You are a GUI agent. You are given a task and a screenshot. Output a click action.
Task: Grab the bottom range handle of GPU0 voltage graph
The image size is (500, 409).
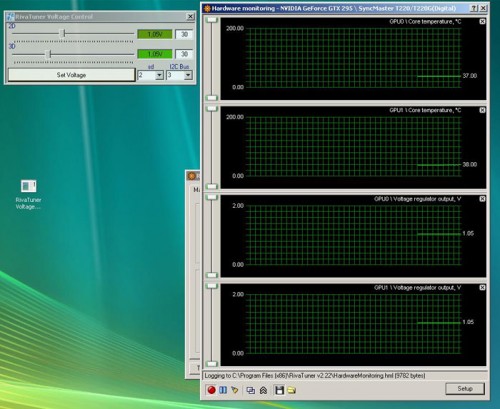pos(212,275)
